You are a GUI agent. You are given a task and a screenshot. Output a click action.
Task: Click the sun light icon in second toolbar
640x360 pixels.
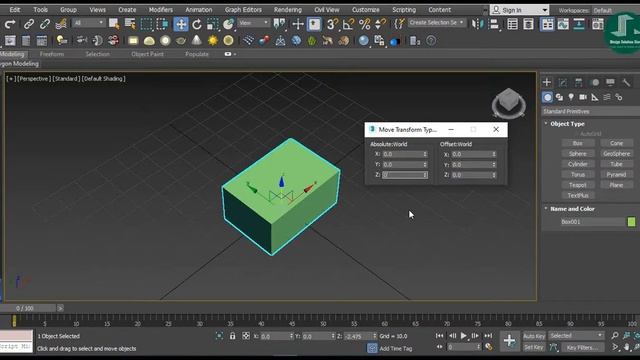point(213,40)
